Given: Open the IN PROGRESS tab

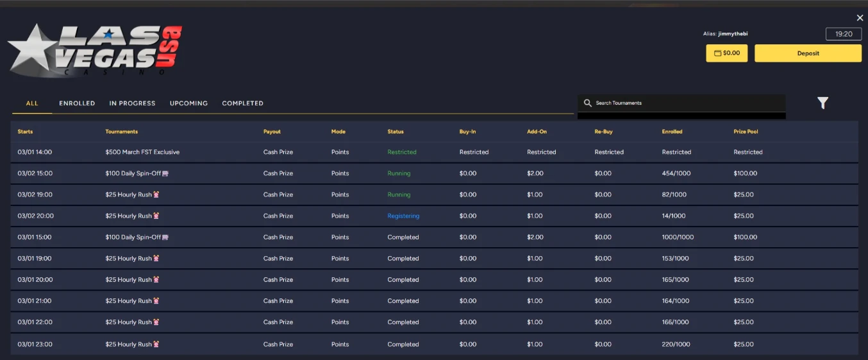Looking at the screenshot, I should click(x=132, y=103).
